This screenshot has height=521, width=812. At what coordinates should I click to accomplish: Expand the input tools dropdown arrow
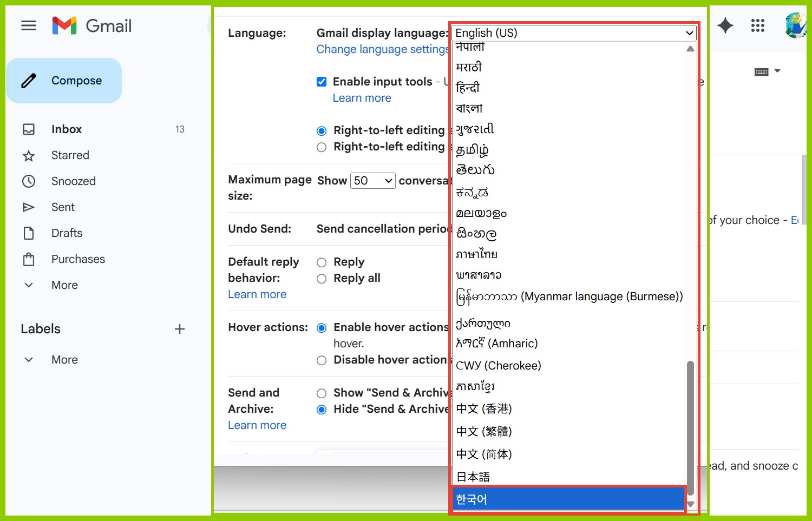click(x=777, y=71)
